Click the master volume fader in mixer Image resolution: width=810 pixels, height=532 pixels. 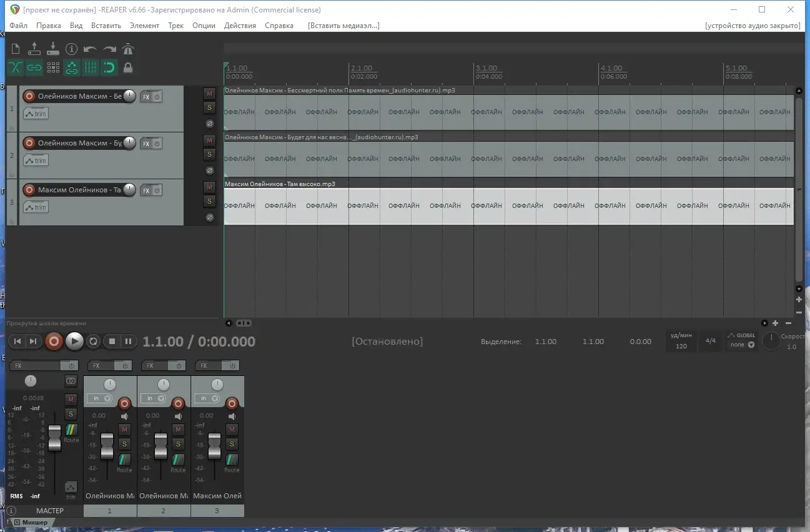point(55,438)
